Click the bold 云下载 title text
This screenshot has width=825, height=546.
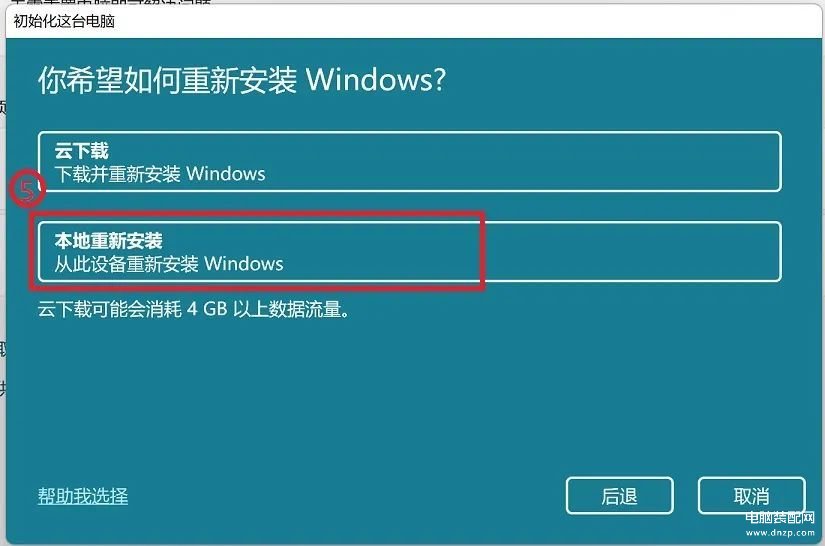pos(82,151)
